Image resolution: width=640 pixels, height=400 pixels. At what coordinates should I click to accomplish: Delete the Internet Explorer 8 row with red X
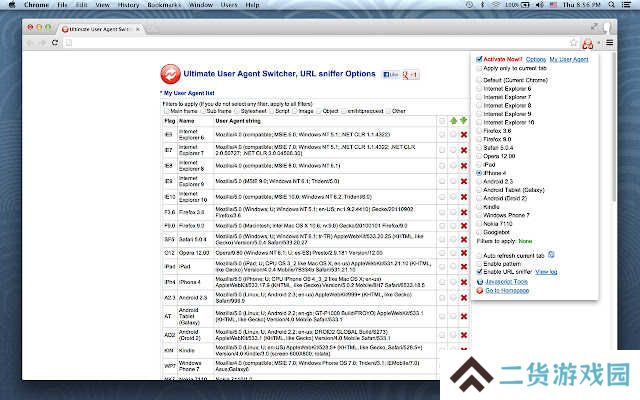coord(464,166)
